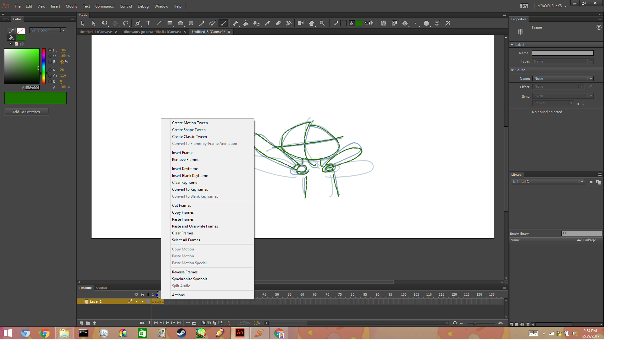This screenshot has height=362, width=644.
Task: Click the Untitled-3 Canvas tab
Action: (x=209, y=31)
